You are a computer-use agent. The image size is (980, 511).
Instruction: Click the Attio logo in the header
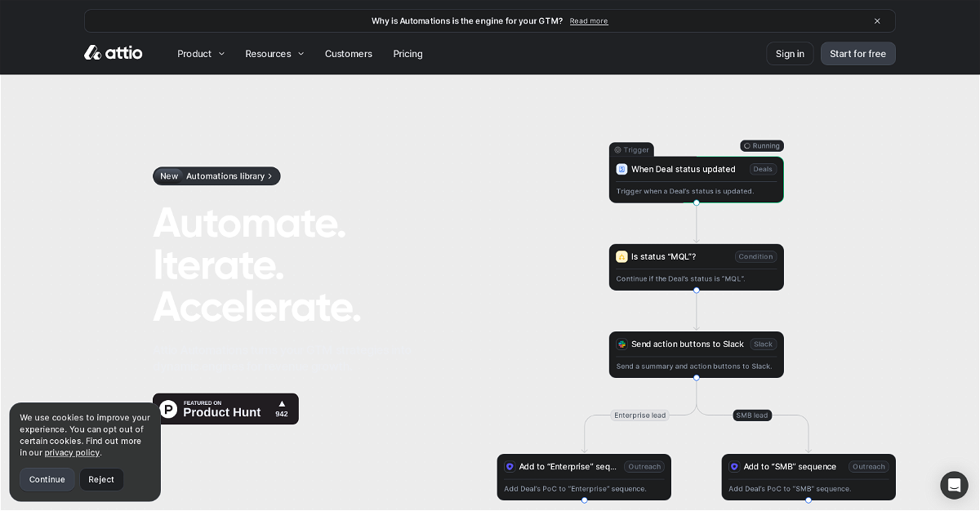click(114, 53)
